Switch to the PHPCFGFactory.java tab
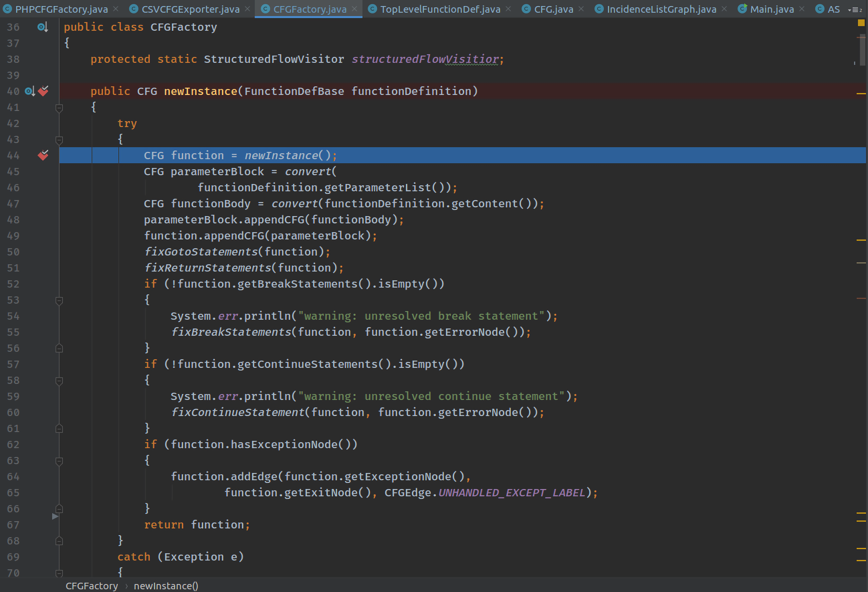Screen dimensions: 868x592 [x=61, y=9]
